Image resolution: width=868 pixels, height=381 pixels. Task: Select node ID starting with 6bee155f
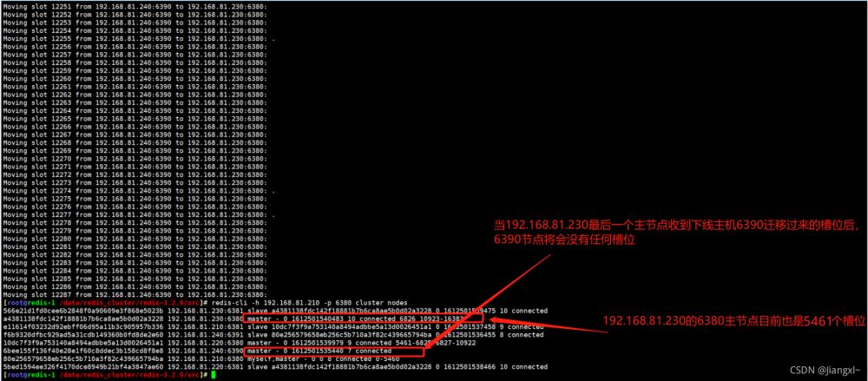82,351
